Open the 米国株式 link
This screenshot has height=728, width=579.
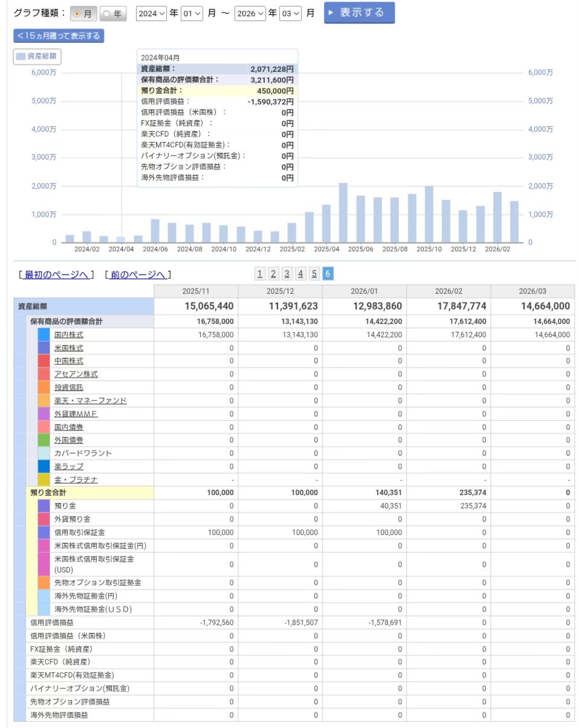coord(68,348)
